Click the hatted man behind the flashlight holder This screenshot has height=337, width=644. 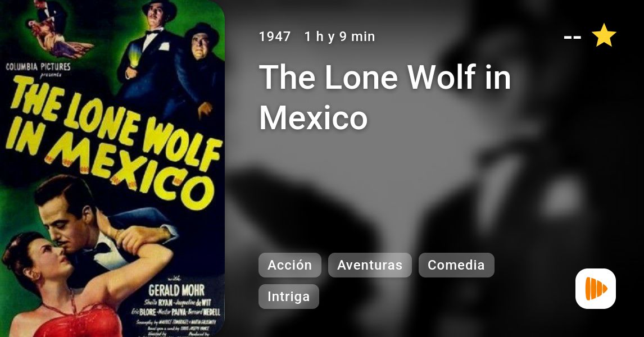pyautogui.click(x=202, y=70)
